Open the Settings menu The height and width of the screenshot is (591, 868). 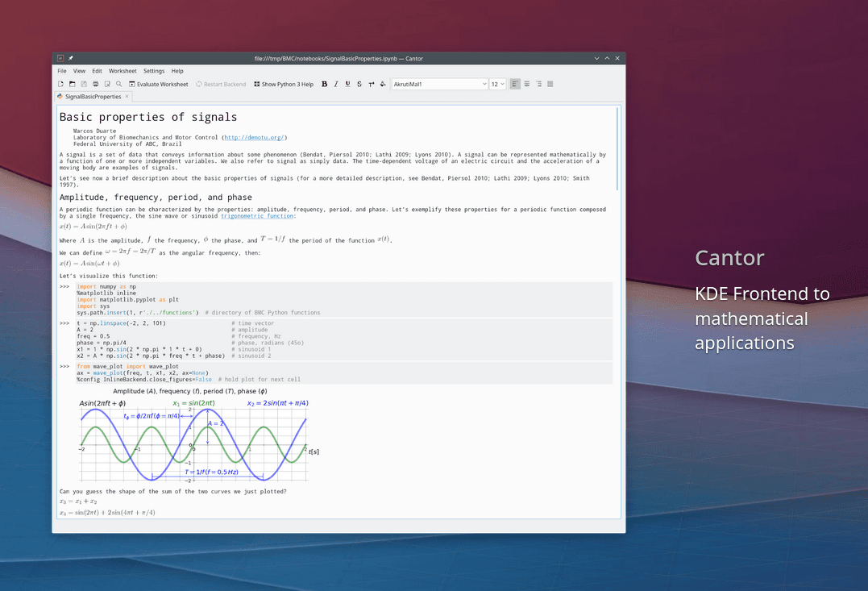(154, 71)
